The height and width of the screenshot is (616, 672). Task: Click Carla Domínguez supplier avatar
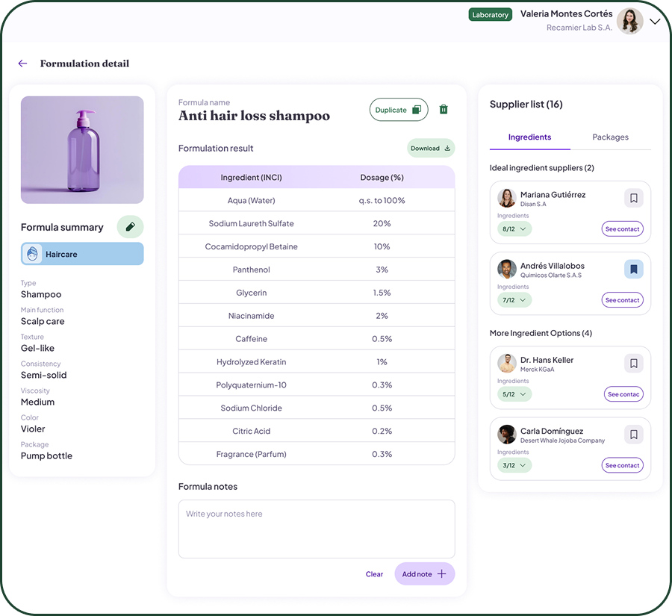[507, 435]
